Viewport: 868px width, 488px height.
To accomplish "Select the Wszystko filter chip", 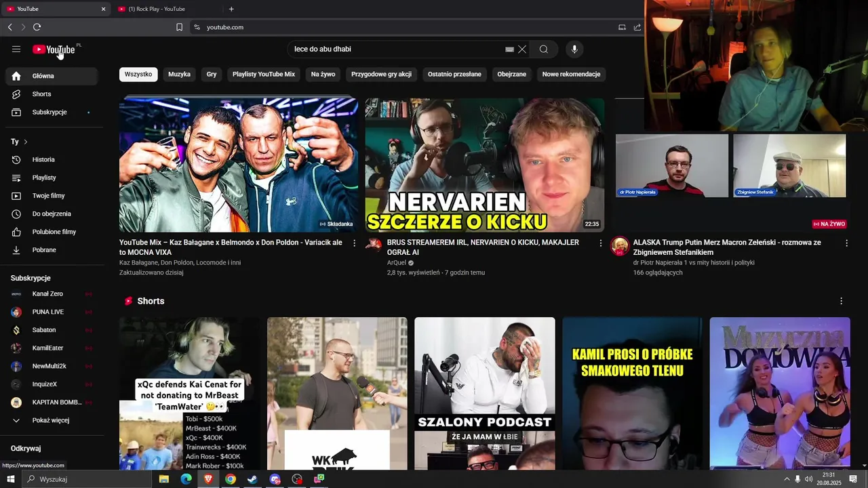I will (x=138, y=75).
